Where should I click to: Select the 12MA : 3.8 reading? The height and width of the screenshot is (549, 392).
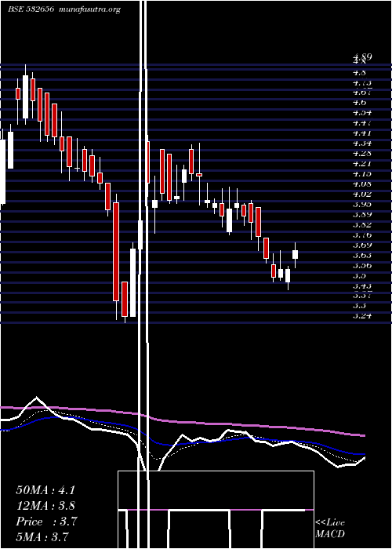coord(45,506)
